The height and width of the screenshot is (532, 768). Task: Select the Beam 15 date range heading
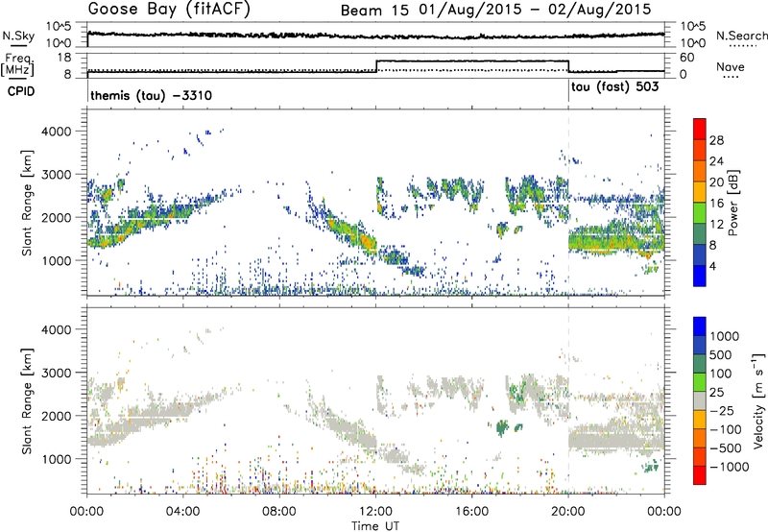click(495, 10)
